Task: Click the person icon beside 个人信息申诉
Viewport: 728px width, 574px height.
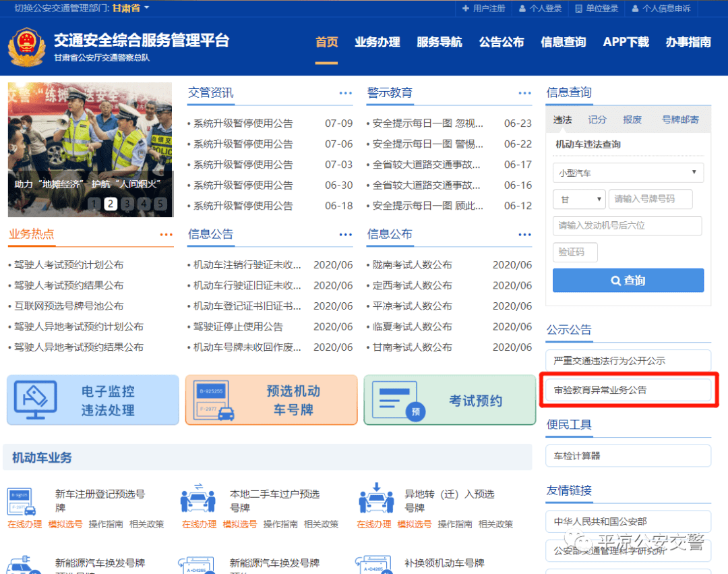Action: tap(635, 8)
